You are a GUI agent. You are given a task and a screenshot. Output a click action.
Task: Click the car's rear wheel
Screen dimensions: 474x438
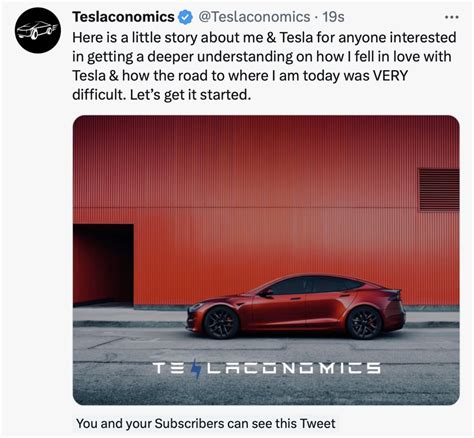pyautogui.click(x=364, y=323)
